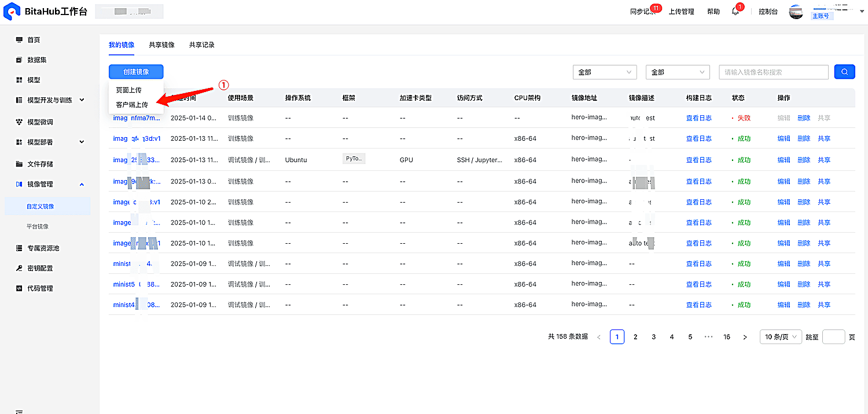Click the BitaHub logo icon

coord(12,12)
